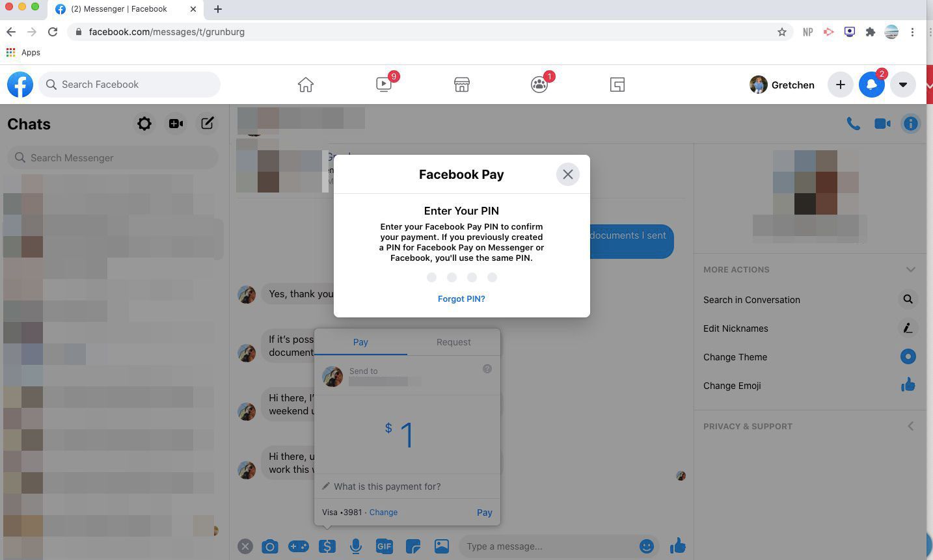Start a voice call in conversation
The height and width of the screenshot is (560, 933).
pos(853,124)
